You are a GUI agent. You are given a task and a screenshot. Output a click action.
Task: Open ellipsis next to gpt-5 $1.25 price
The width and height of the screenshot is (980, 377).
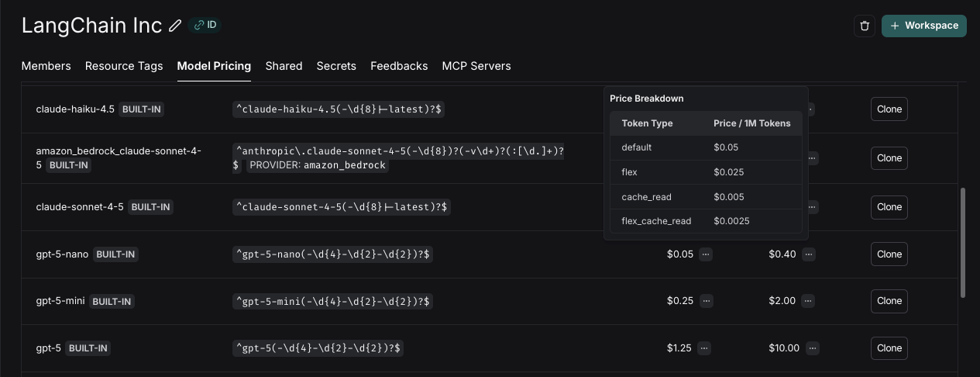click(x=705, y=348)
